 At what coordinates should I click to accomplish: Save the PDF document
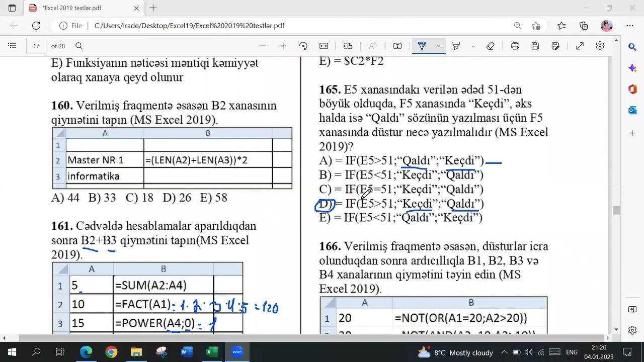[x=535, y=46]
